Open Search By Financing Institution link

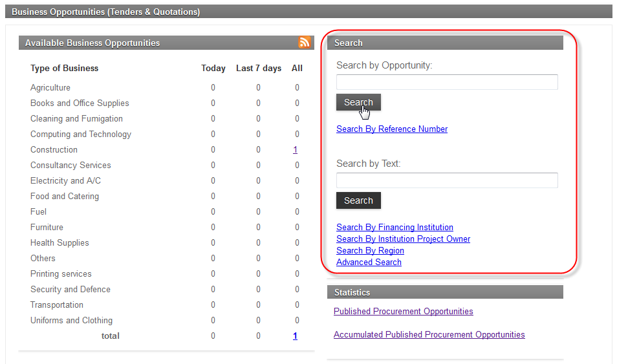(395, 227)
